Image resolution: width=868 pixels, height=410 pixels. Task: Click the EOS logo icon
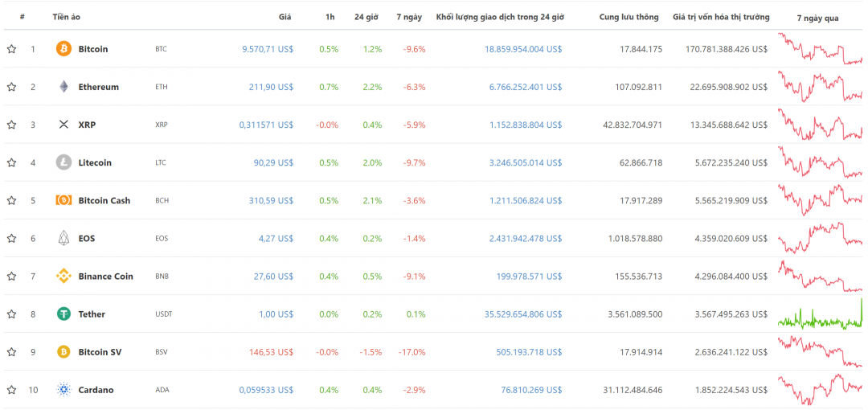[x=64, y=238]
